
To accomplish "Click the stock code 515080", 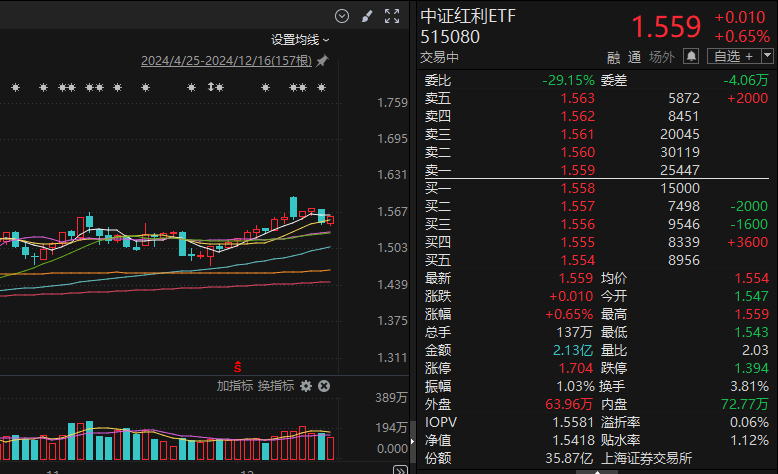I will (x=450, y=37).
